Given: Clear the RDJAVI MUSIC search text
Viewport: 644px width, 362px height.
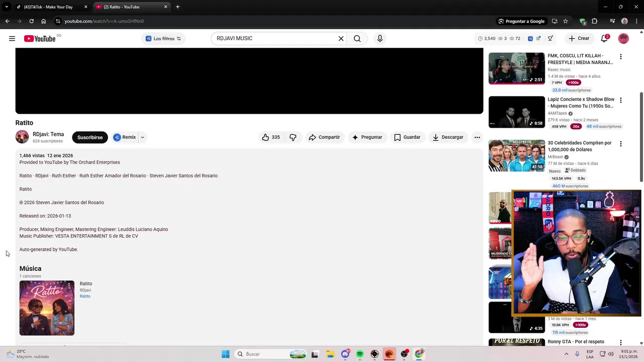Looking at the screenshot, I should [x=341, y=39].
